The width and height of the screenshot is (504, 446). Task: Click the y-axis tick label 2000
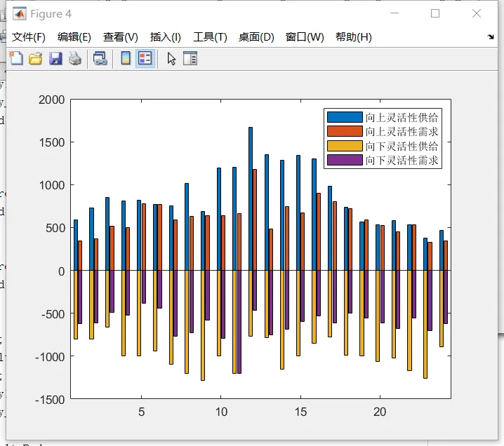[51, 100]
